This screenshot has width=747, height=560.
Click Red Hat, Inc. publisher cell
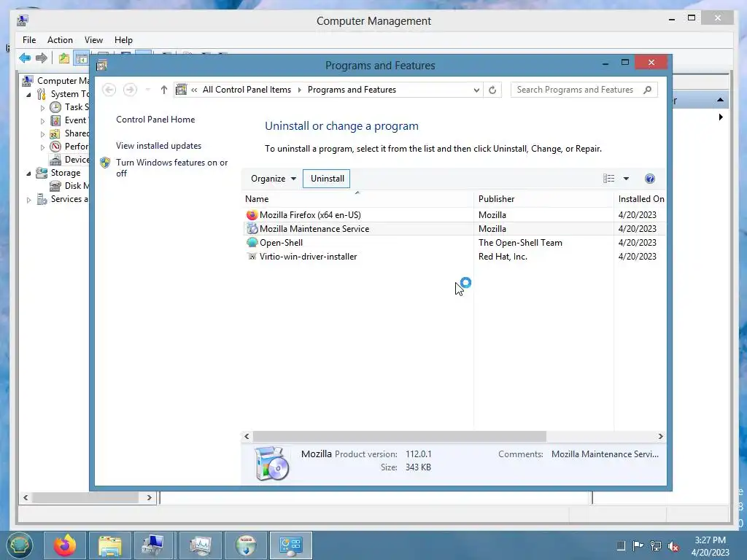[503, 256]
